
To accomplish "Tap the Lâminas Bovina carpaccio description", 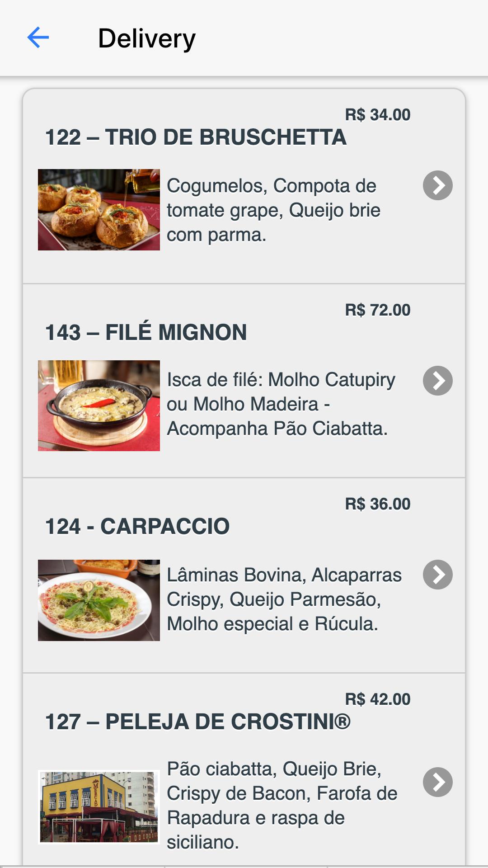I will (284, 599).
